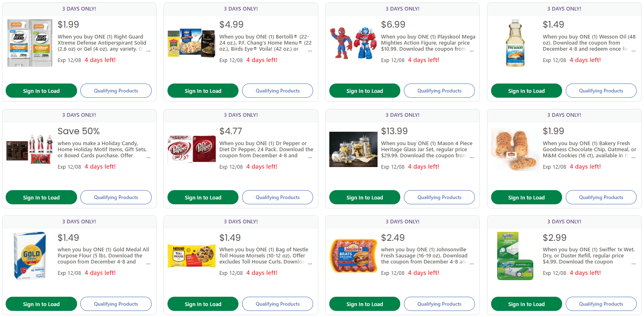Open Qualifying Products for Bakery Fresh cookies
The width and height of the screenshot is (644, 317).
pyautogui.click(x=601, y=197)
